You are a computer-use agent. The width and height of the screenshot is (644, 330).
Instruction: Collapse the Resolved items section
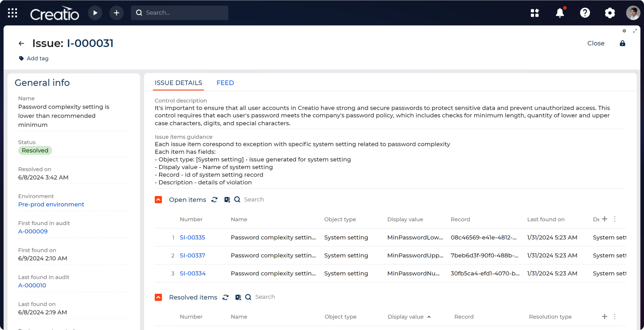158,297
